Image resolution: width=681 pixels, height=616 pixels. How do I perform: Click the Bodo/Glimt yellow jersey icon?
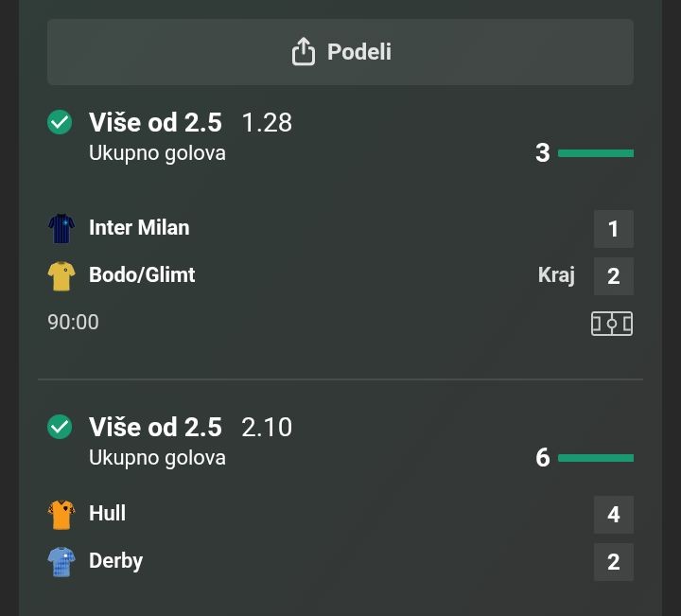(x=61, y=275)
